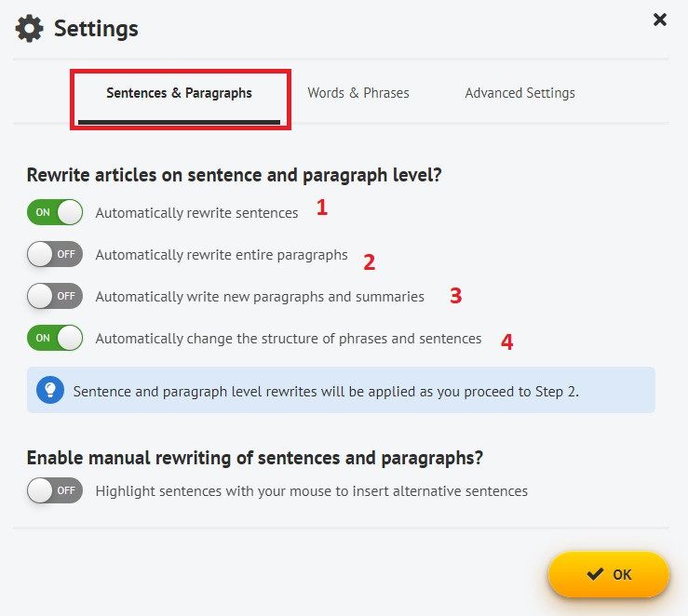Click the 'Rewrite articles on sentence' heading
Viewport: 688px width, 616px height.
(x=234, y=175)
